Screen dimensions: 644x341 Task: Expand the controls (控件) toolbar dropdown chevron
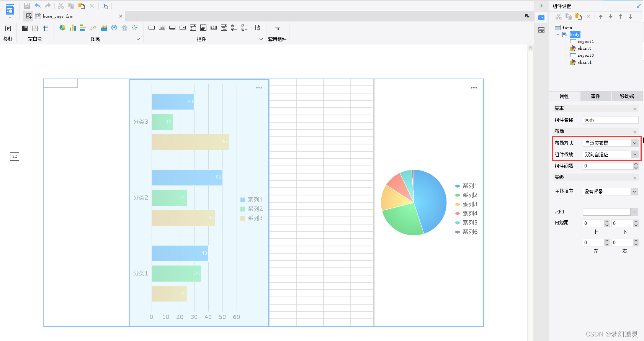[261, 39]
